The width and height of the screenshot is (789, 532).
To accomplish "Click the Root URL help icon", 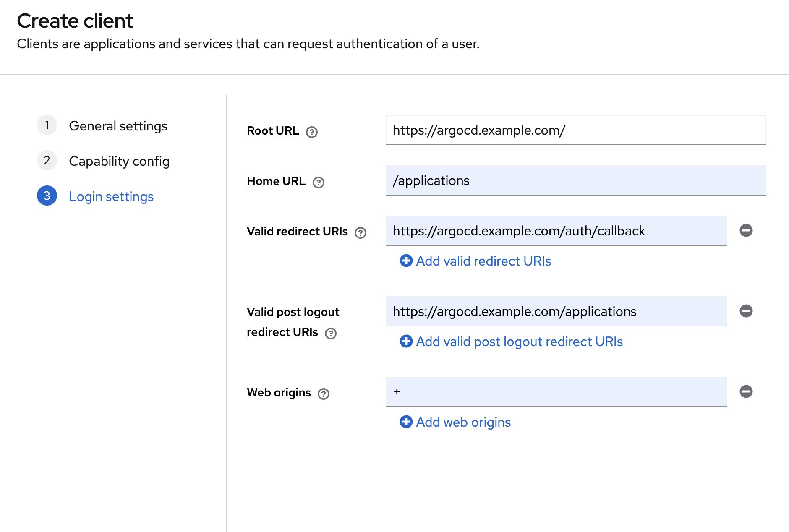I will [312, 132].
